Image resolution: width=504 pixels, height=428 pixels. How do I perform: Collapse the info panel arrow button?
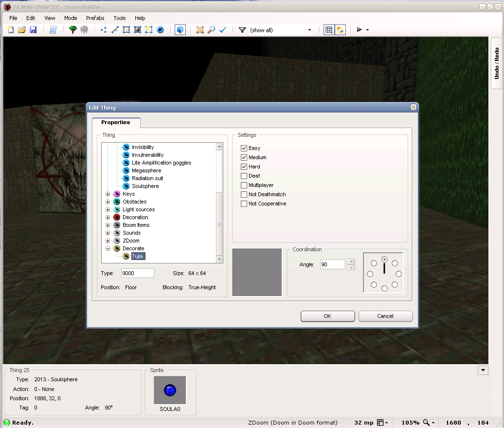[483, 371]
